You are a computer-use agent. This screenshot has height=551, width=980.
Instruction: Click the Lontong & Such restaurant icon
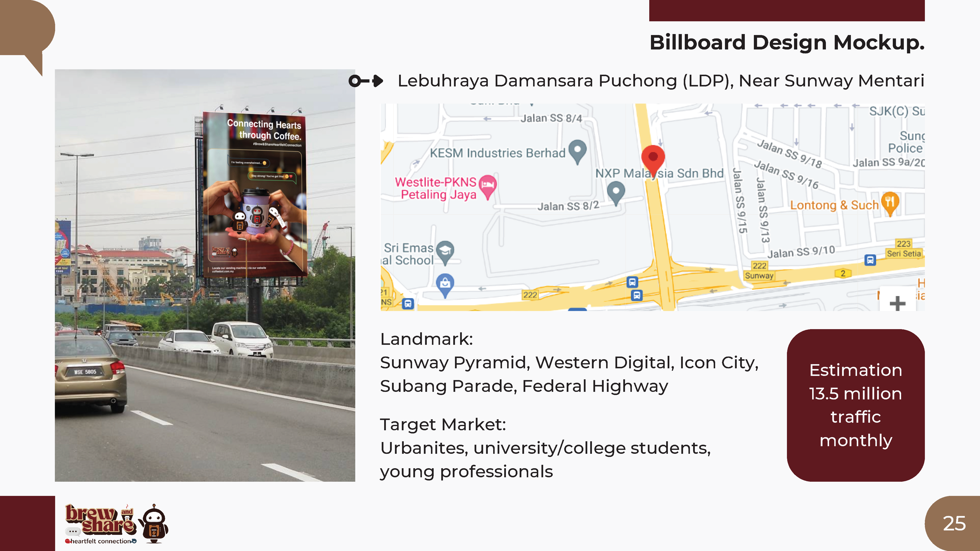coord(890,203)
